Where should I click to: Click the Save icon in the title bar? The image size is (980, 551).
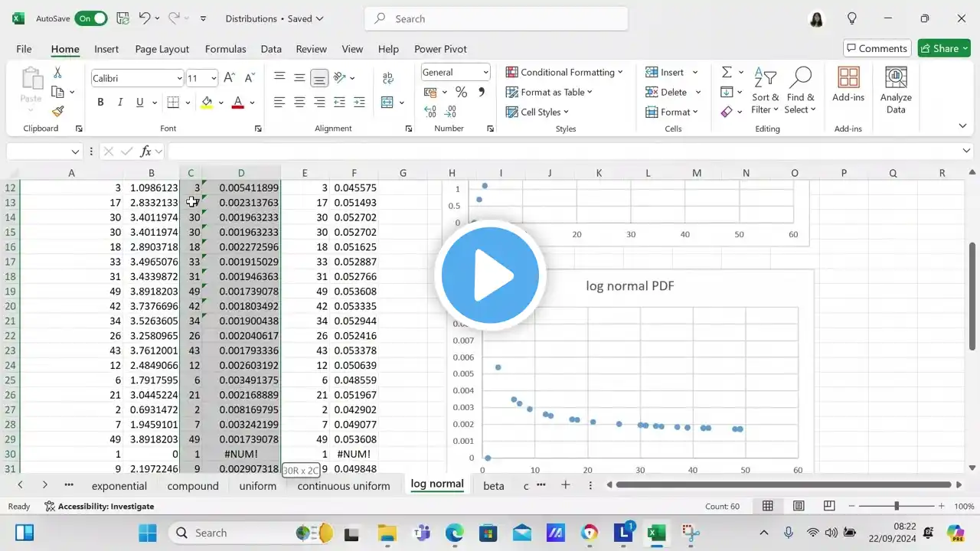click(x=122, y=18)
